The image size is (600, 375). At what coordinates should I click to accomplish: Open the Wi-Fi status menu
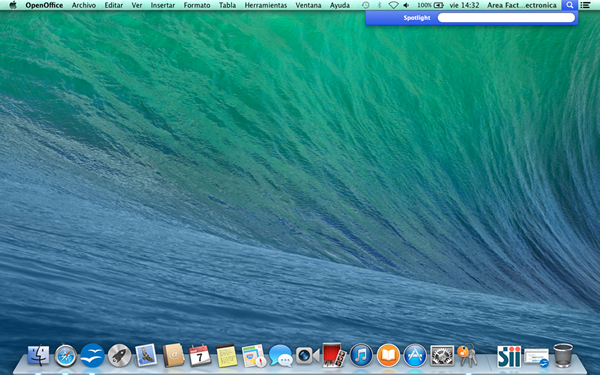point(393,5)
